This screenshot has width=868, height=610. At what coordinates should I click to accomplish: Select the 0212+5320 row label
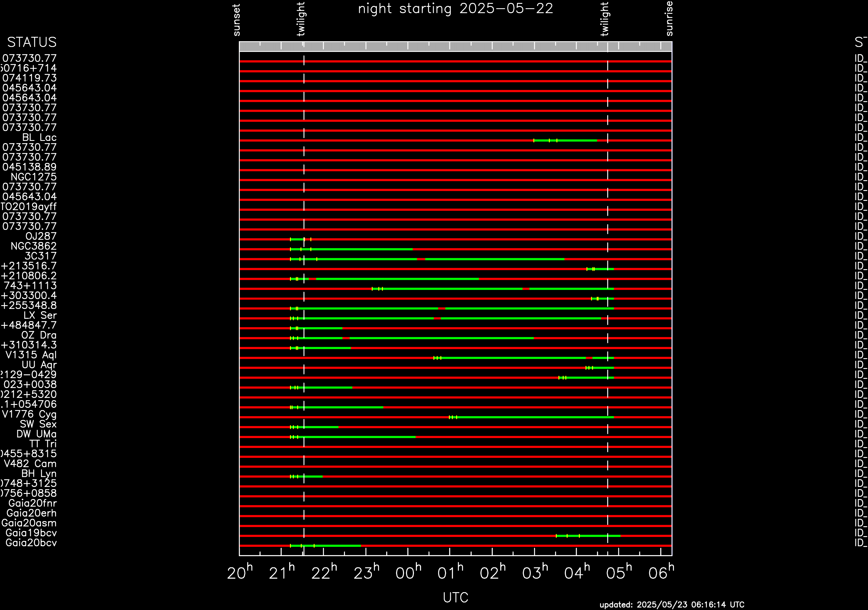[x=28, y=394]
